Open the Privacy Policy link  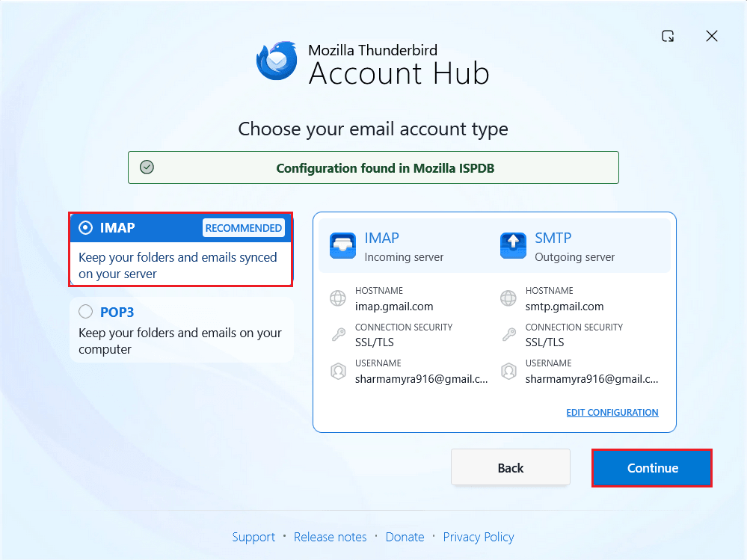479,537
